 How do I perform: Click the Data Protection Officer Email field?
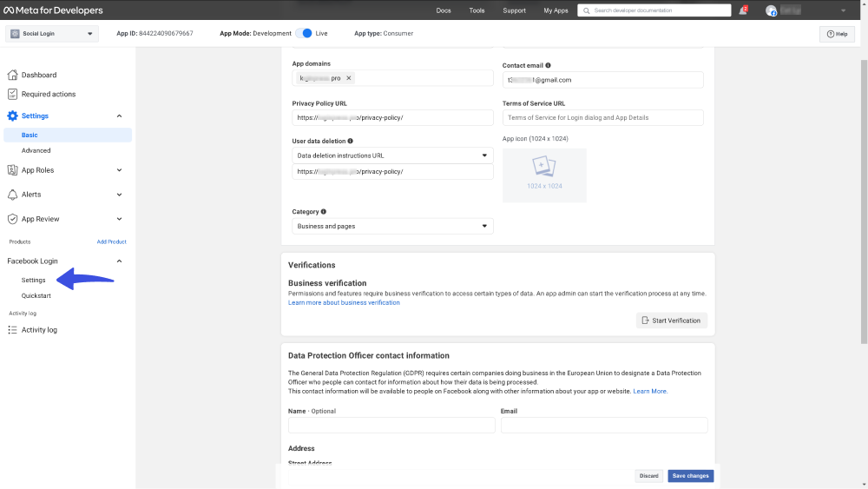tap(604, 426)
